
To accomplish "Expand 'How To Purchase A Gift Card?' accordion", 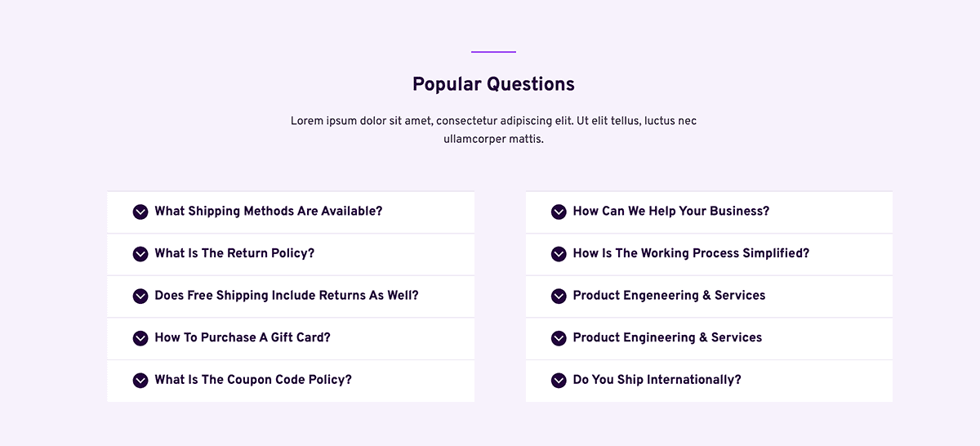I will (x=291, y=338).
